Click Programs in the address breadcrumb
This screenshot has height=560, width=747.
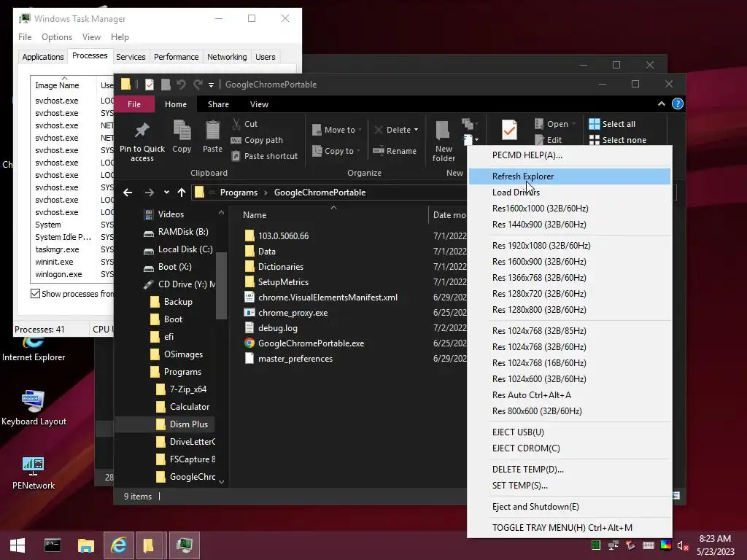[239, 192]
